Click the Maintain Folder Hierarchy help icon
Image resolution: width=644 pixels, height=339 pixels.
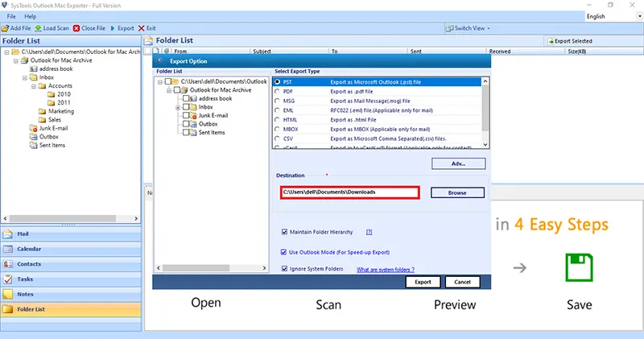pos(369,232)
